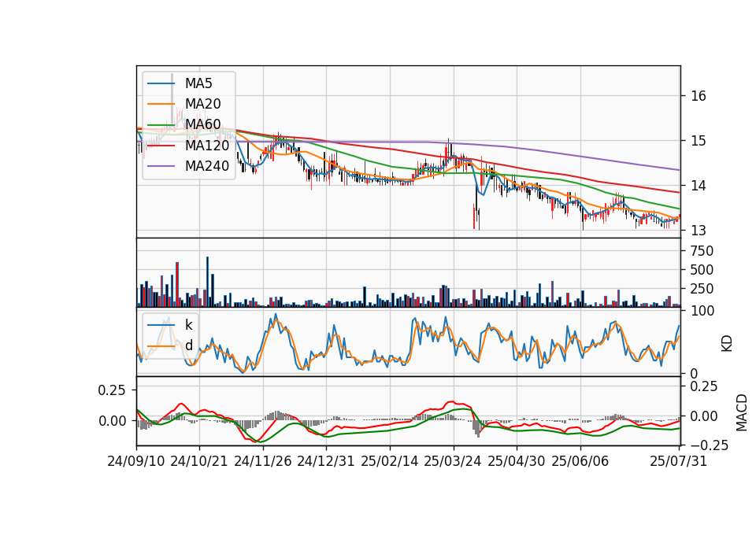Screen dimensions: 756x543
Task: Click the price axis value 13
Action: [699, 231]
